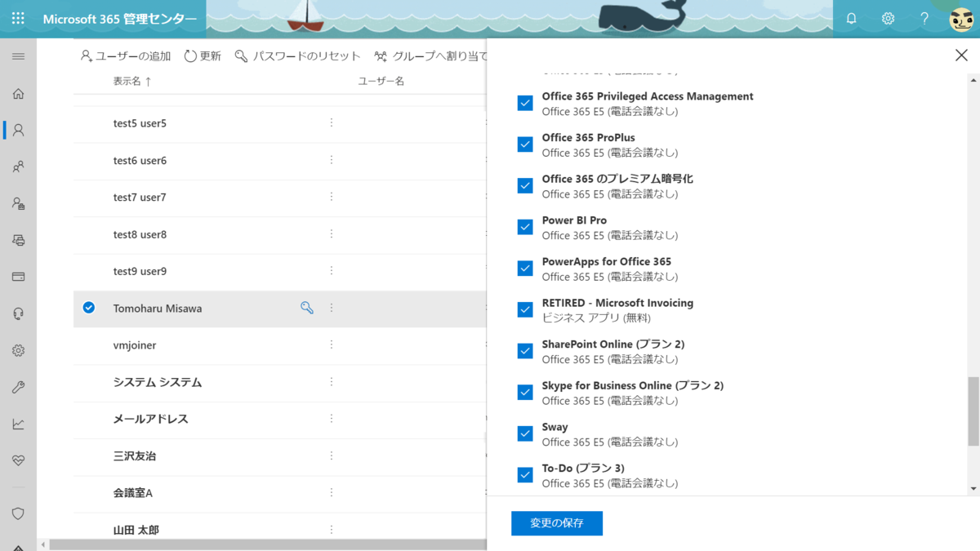Open the Users section in sidebar
The image size is (980, 551).
[x=18, y=130]
